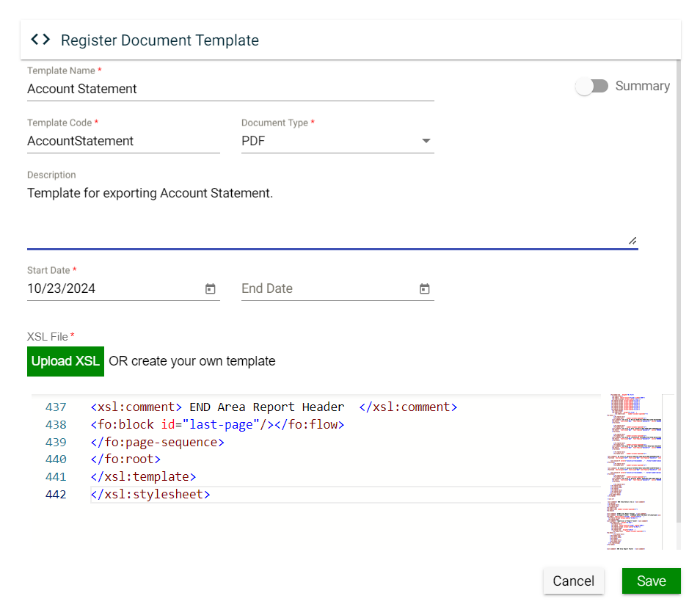Screen dimensions: 700x607
Task: Click the empty End Date field
Action: point(327,288)
